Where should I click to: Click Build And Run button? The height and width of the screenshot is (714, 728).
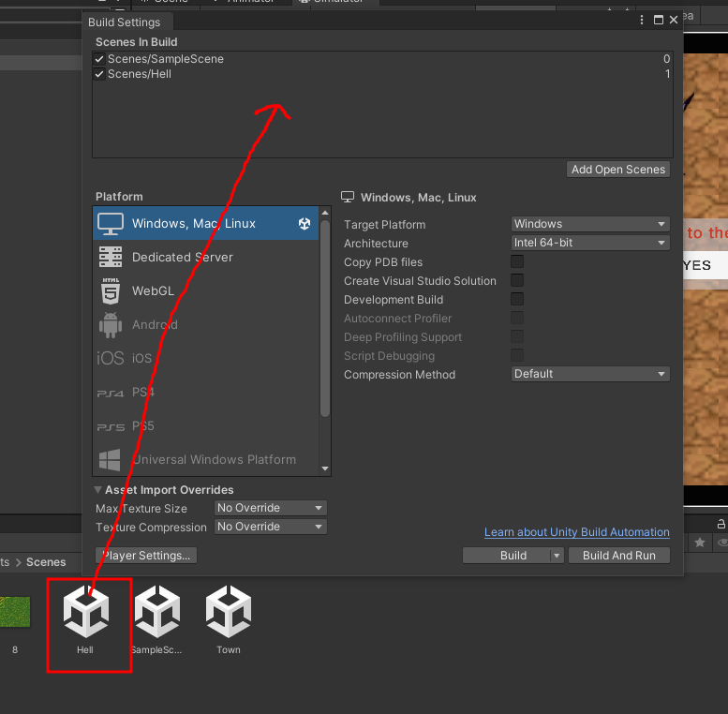pyautogui.click(x=619, y=556)
